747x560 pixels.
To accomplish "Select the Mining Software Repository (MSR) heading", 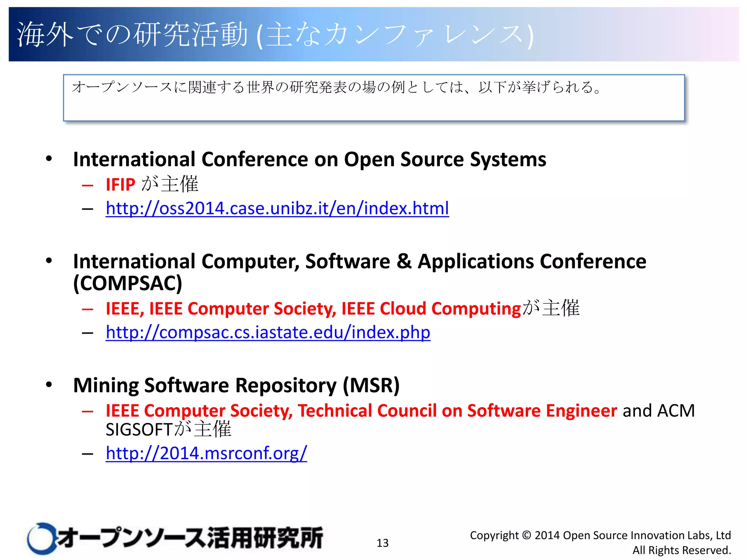I will pos(236,385).
